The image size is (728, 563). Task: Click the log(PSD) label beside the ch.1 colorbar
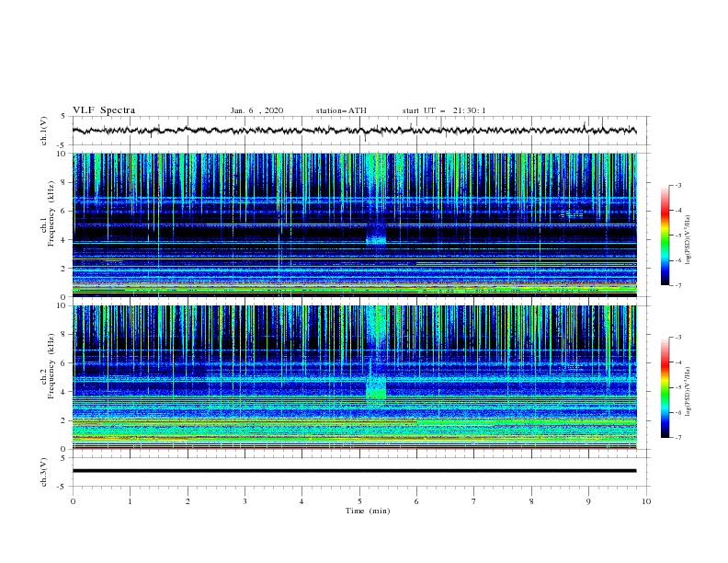(688, 240)
